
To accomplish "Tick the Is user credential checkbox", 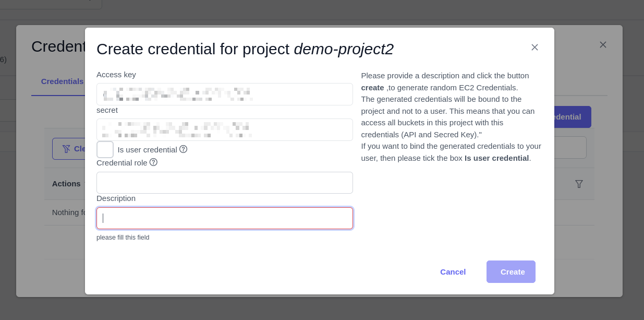I will coord(105,149).
